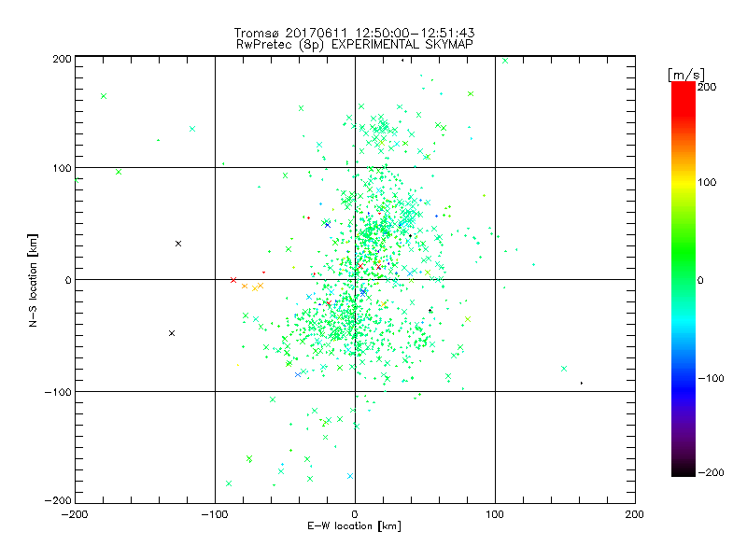Click the red X marker west of center on zero line
Image resolution: width=747 pixels, height=560 pixels.
(x=233, y=280)
